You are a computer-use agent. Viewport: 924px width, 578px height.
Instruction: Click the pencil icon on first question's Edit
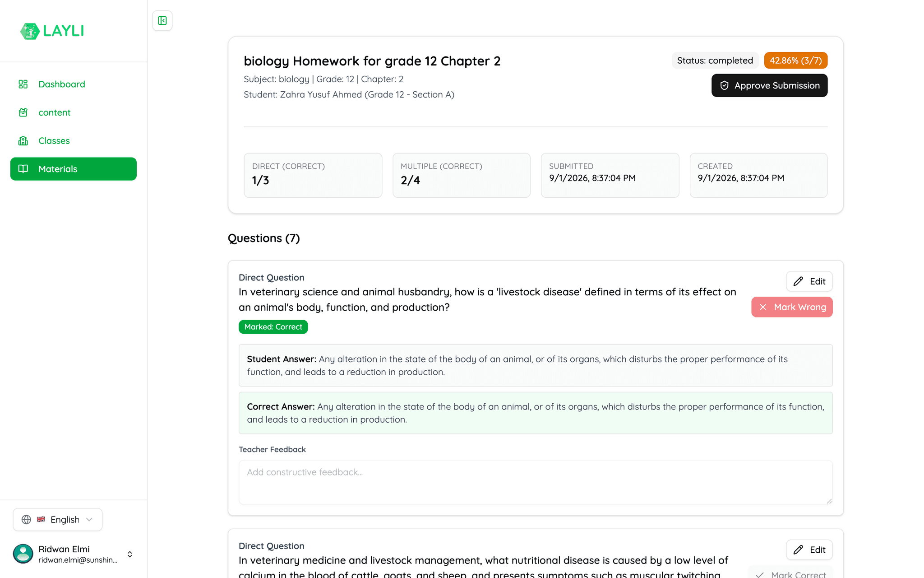[798, 282]
